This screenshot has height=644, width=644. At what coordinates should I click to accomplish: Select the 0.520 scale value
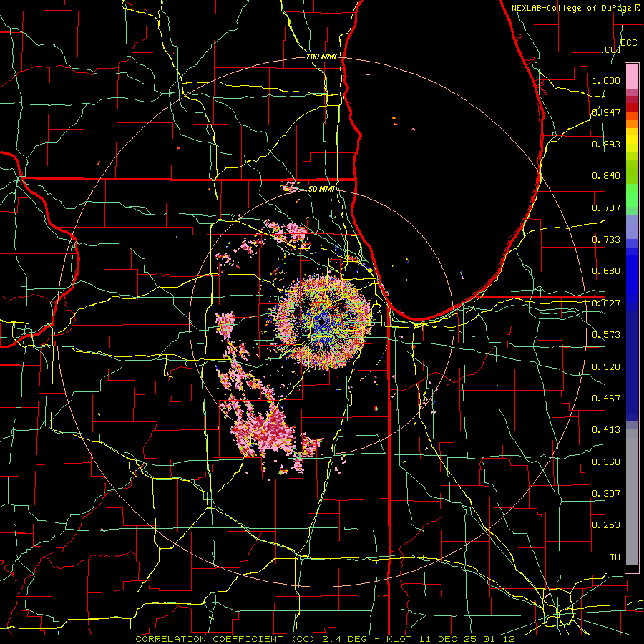606,367
